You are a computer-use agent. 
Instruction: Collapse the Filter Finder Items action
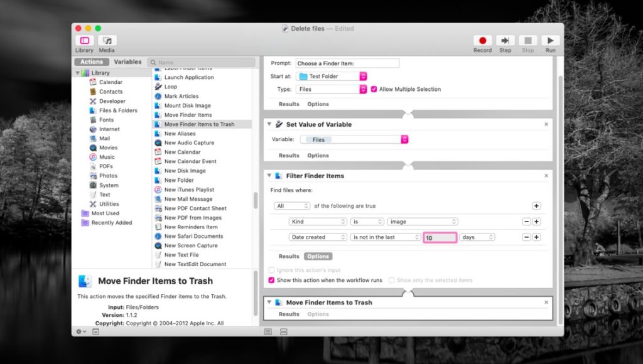click(271, 176)
